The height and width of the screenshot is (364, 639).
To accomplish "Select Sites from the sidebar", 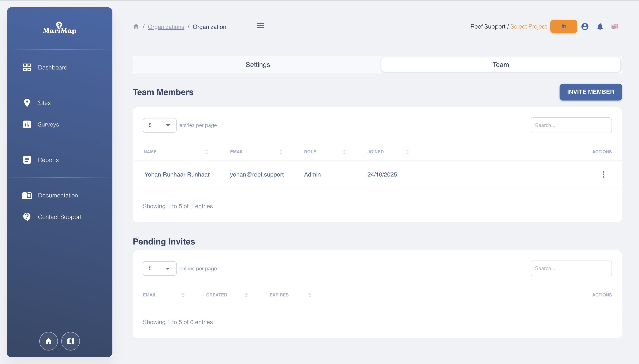I will point(44,103).
